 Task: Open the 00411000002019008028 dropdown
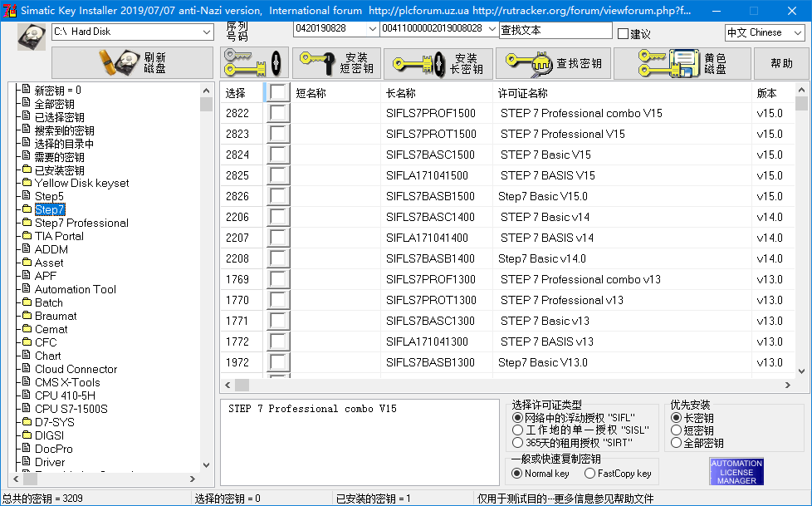coord(492,28)
